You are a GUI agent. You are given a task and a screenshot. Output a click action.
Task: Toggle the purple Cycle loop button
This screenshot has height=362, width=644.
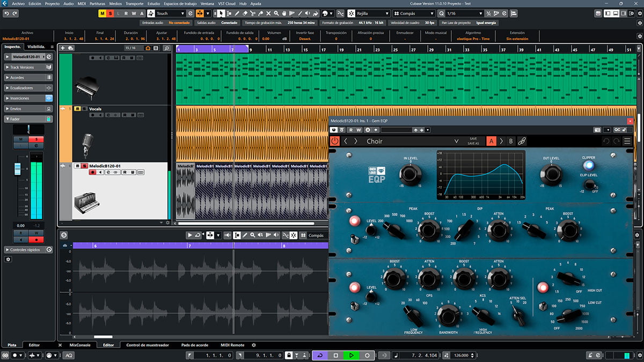click(x=320, y=355)
